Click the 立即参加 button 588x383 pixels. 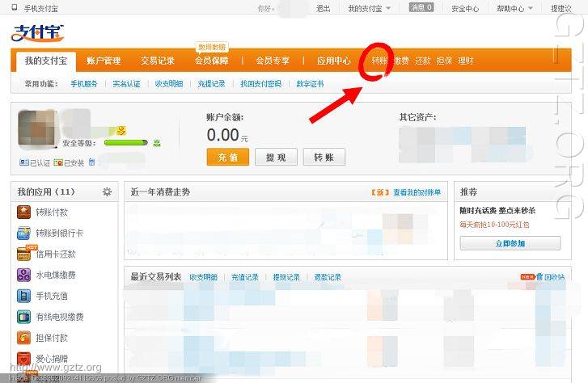pyautogui.click(x=510, y=243)
